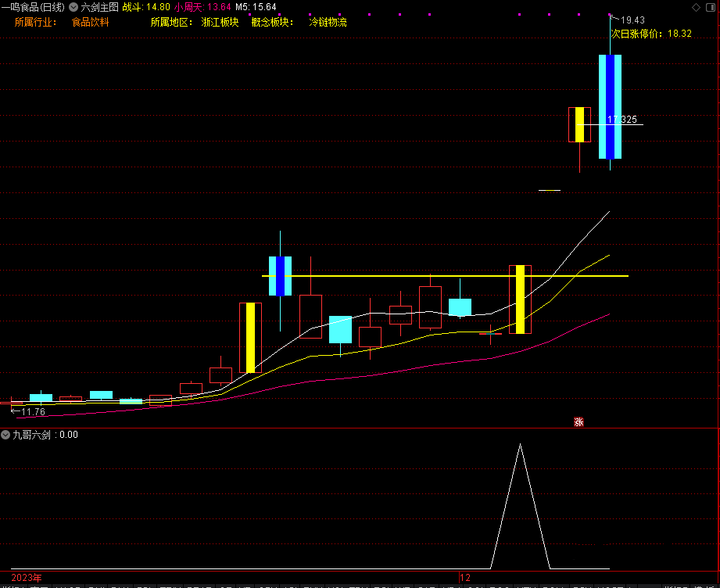Click the 12 month marker on timeline
The image size is (720, 588).
466,577
